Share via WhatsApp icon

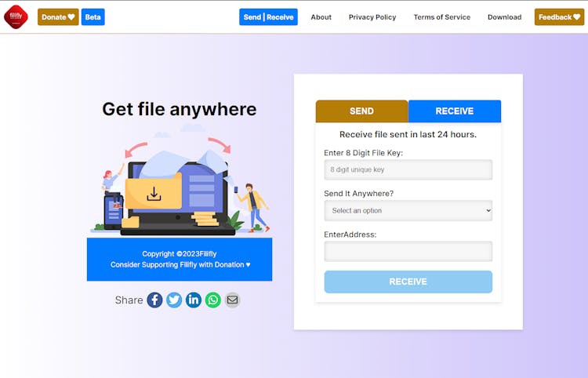click(x=213, y=300)
